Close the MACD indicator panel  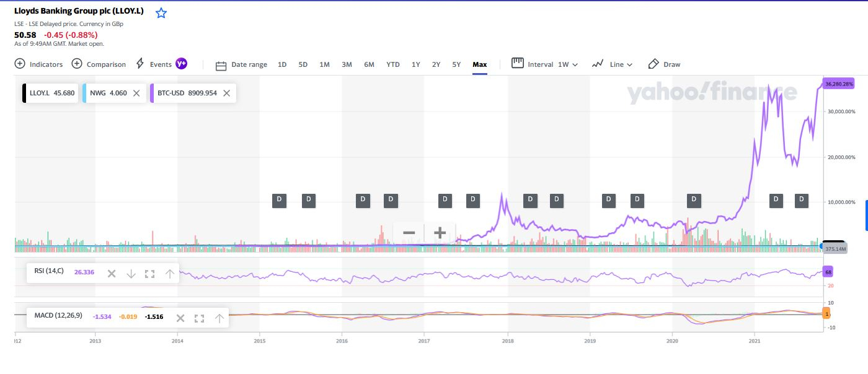pos(180,318)
